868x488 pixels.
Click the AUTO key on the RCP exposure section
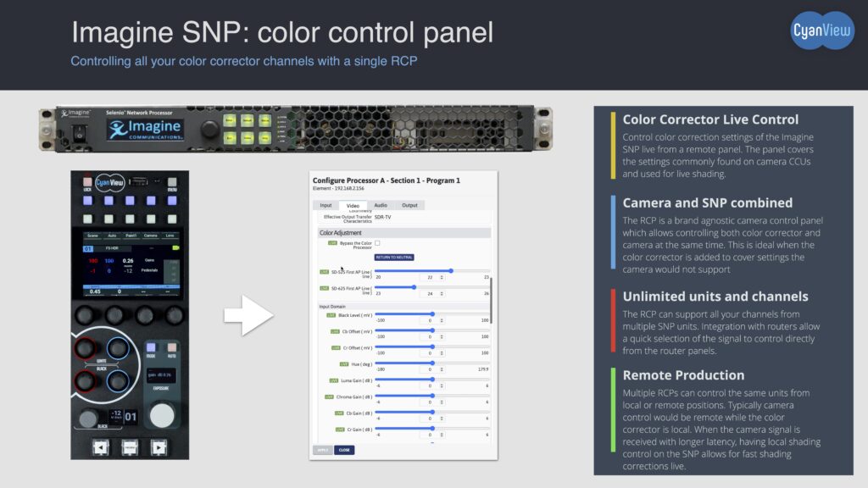171,347
